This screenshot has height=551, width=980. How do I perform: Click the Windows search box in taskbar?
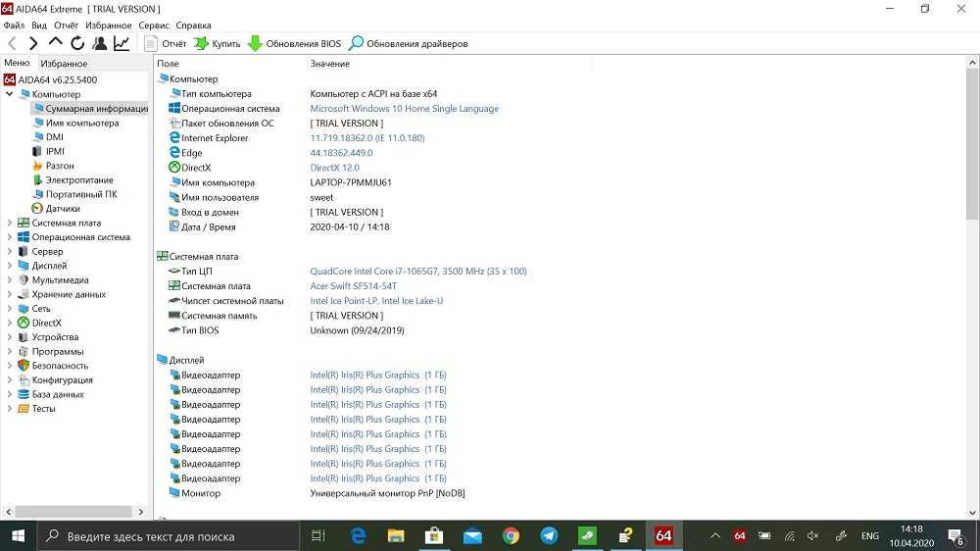pos(167,536)
